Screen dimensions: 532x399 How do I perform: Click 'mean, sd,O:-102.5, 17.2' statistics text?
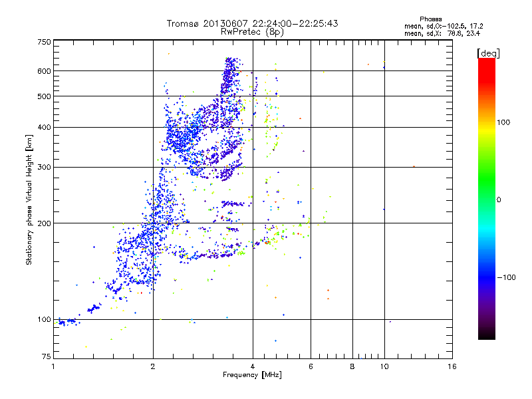click(x=444, y=26)
